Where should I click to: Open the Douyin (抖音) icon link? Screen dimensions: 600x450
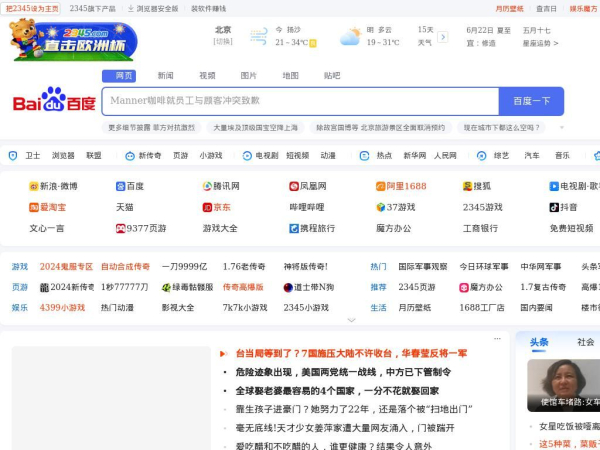(554, 207)
